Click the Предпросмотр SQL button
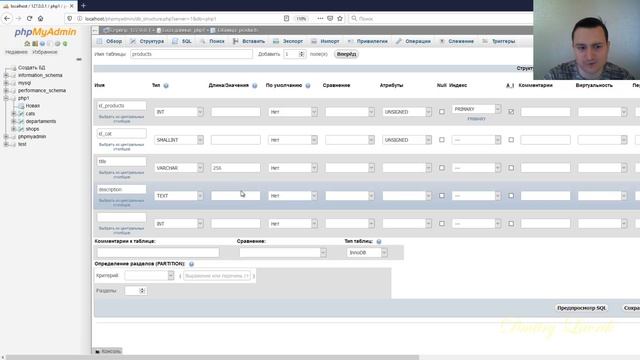 pos(581,308)
